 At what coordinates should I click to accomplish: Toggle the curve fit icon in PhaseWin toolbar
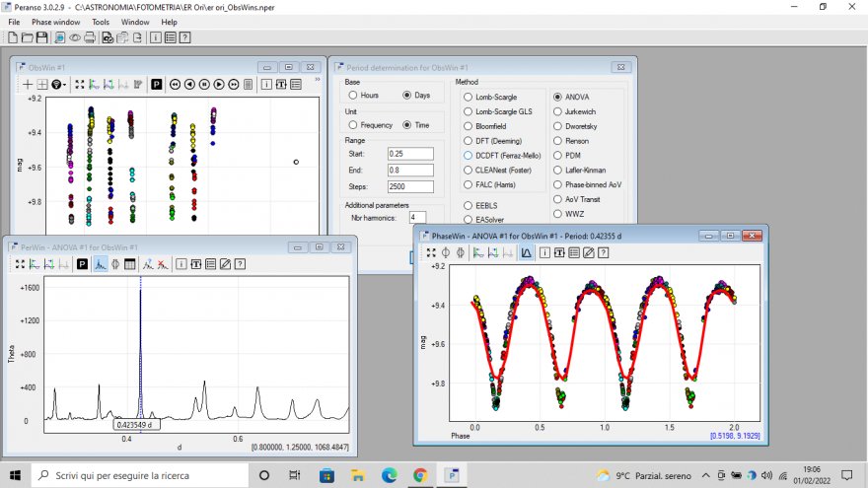click(526, 253)
